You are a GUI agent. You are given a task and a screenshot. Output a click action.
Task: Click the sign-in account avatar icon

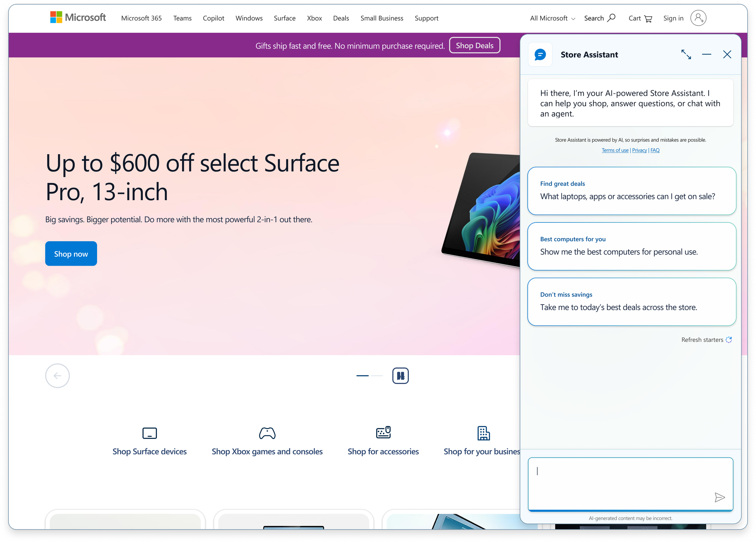click(698, 18)
